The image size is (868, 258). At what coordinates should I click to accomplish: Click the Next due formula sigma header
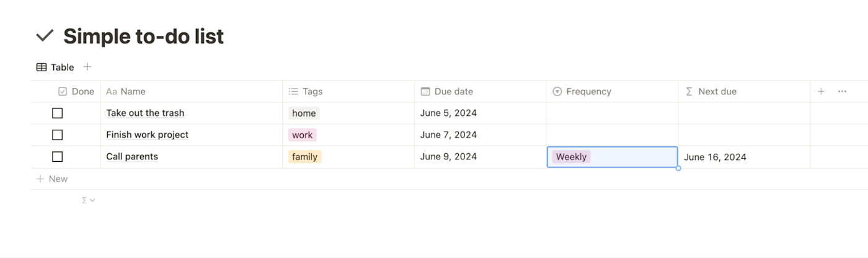711,91
